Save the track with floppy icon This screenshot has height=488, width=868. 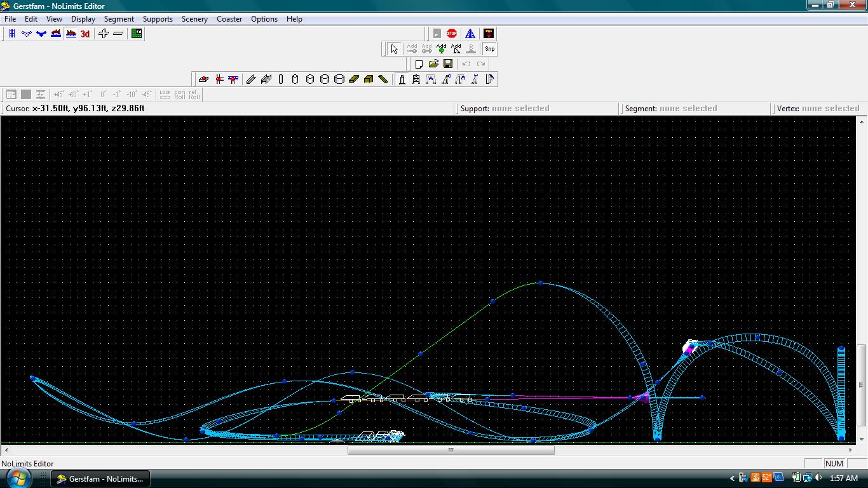(x=448, y=64)
